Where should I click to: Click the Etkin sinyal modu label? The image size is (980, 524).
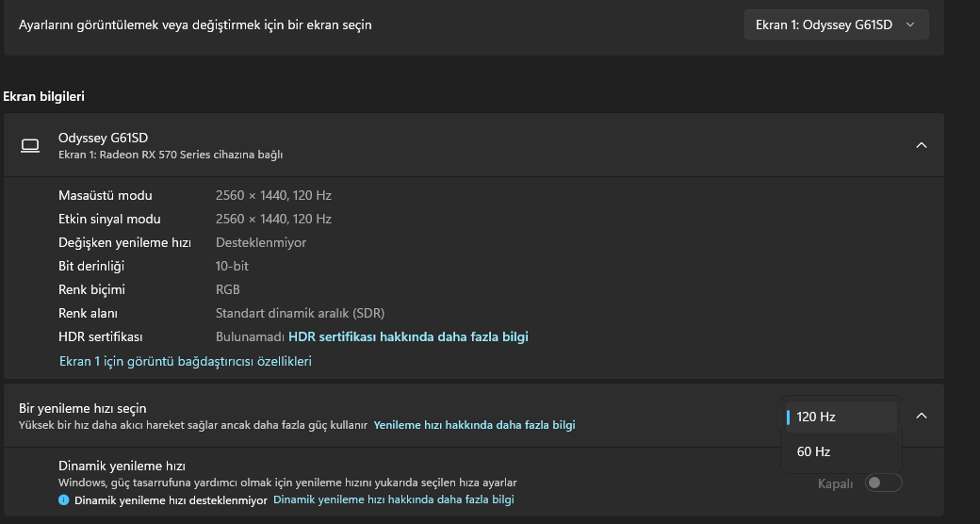(109, 219)
